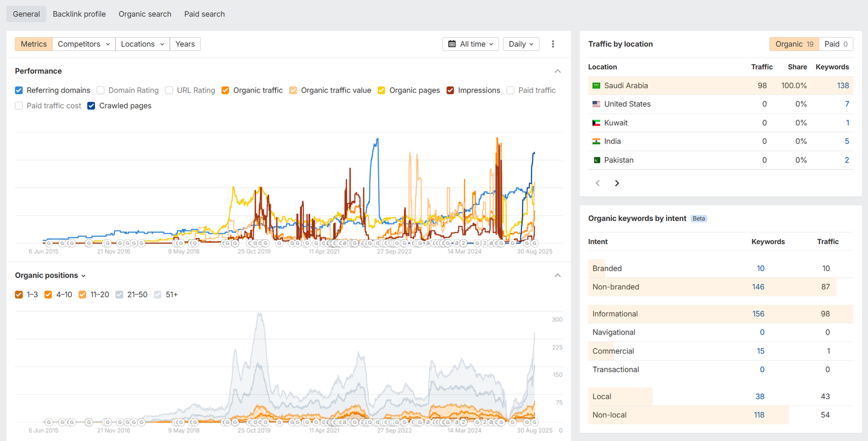Open the Competitors dropdown
Image resolution: width=868 pixels, height=441 pixels.
click(x=84, y=44)
